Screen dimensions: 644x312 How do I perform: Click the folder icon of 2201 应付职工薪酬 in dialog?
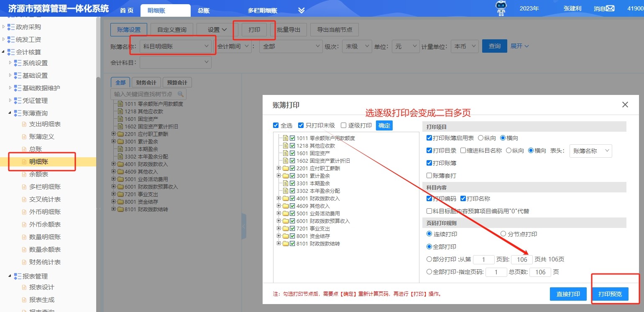pos(286,168)
